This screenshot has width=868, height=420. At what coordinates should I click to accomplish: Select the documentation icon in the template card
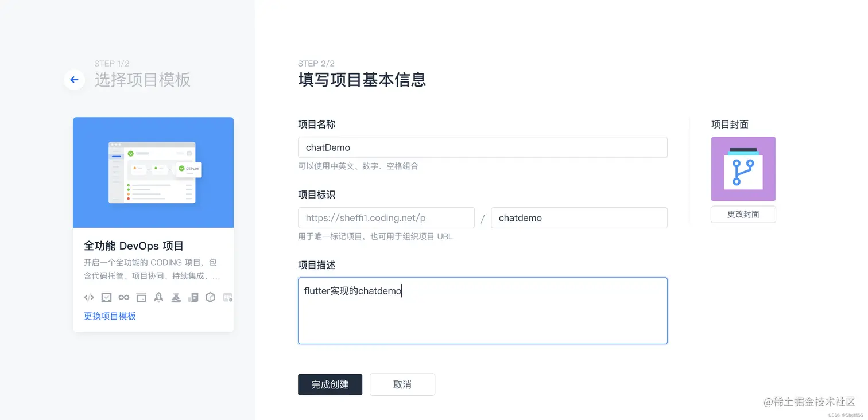click(193, 297)
